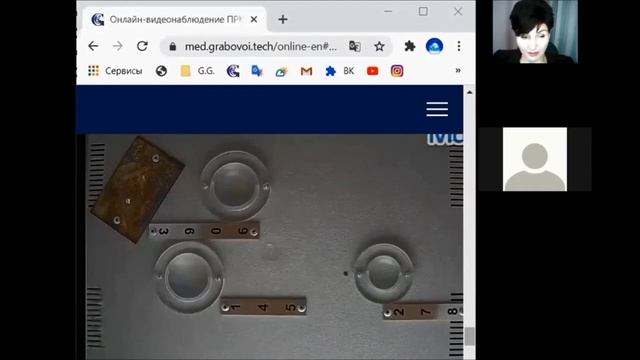
Task: Open the Сервисы apps shortcut
Action: (115, 71)
